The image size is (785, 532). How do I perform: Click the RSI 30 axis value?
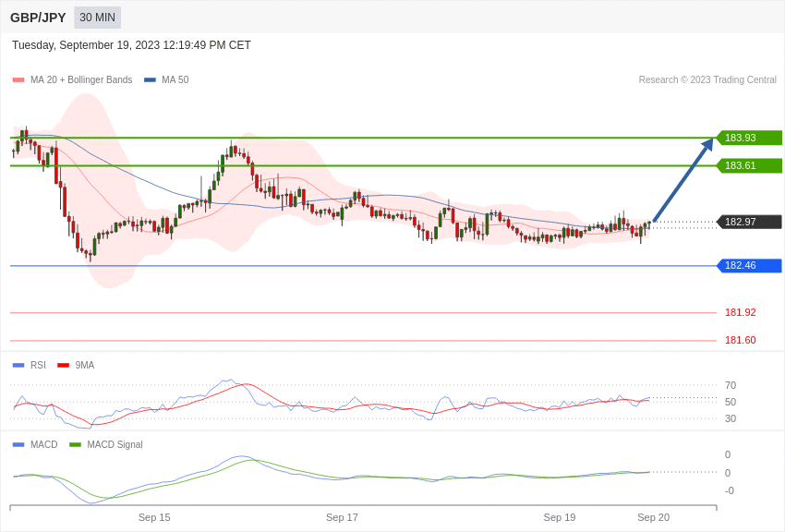click(x=731, y=418)
